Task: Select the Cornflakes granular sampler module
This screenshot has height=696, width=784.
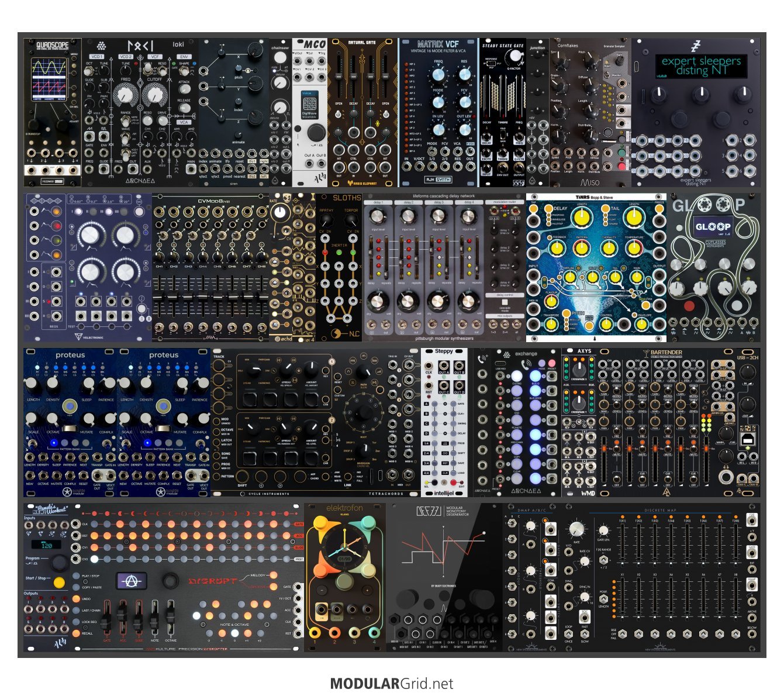Action: click(x=590, y=113)
